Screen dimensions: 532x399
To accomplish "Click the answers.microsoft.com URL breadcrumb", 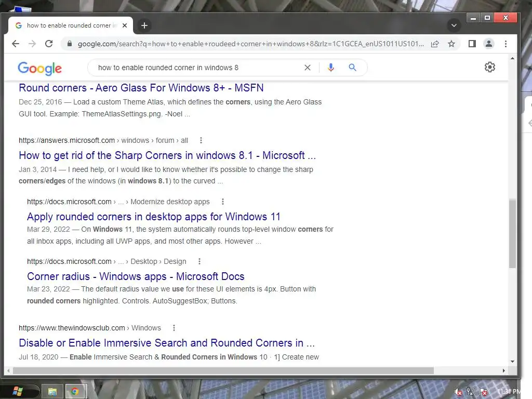I will tap(103, 140).
